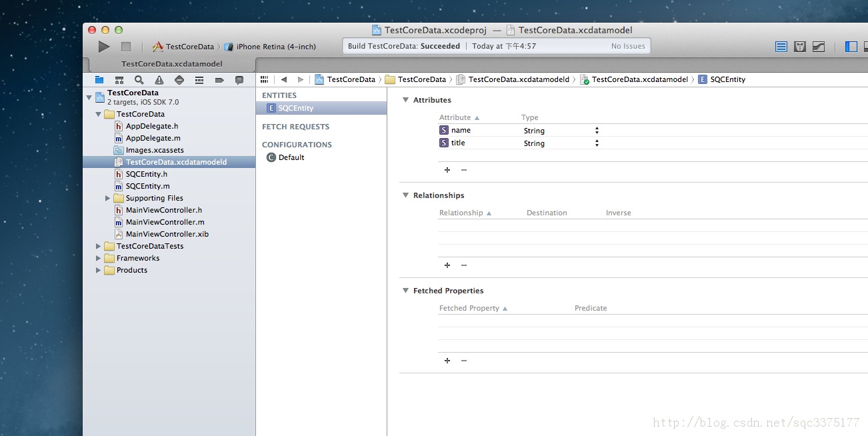Run the project with the play button

click(x=103, y=47)
